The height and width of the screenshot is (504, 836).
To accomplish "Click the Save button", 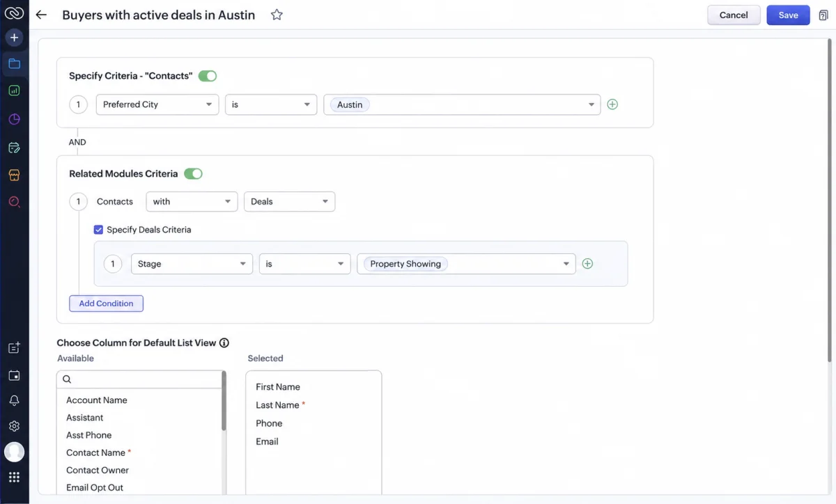I will point(788,15).
